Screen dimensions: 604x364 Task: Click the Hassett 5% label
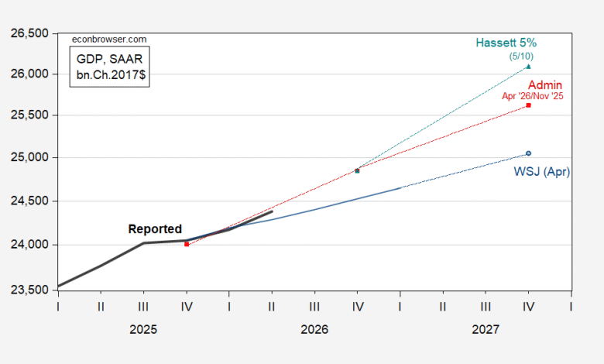506,43
